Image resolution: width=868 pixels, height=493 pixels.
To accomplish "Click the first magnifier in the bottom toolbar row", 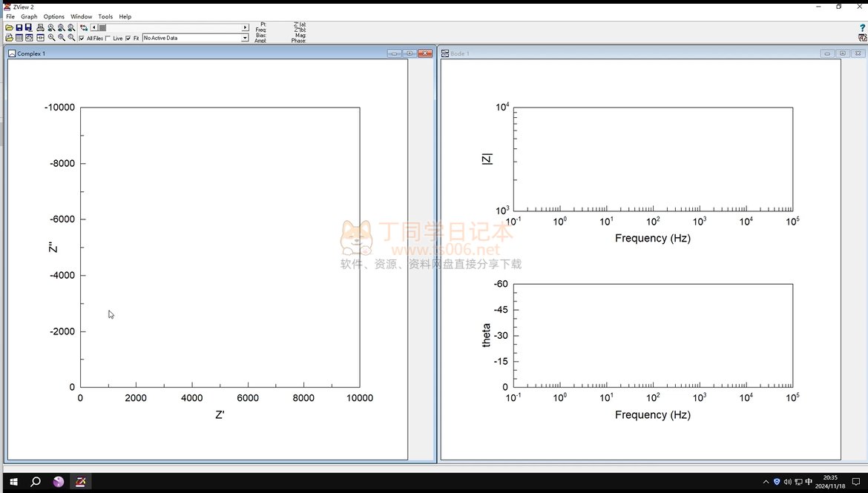I will point(51,38).
